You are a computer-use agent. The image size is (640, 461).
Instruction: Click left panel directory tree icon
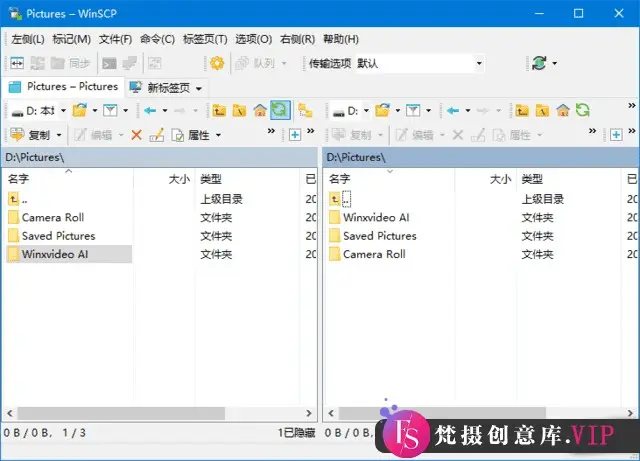pos(305,110)
